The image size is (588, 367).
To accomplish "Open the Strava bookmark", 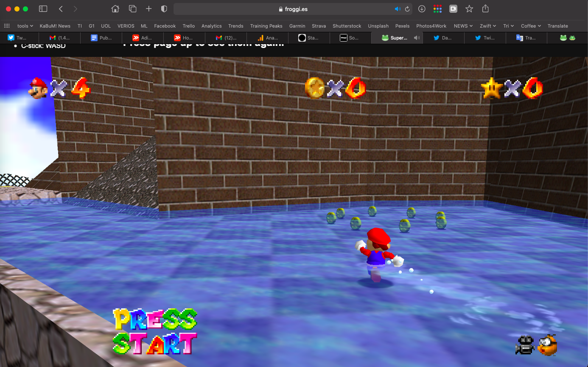I will coord(319,26).
